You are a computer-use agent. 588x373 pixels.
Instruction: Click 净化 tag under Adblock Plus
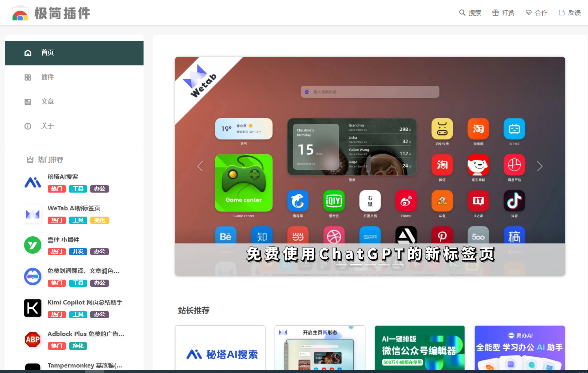(78, 346)
